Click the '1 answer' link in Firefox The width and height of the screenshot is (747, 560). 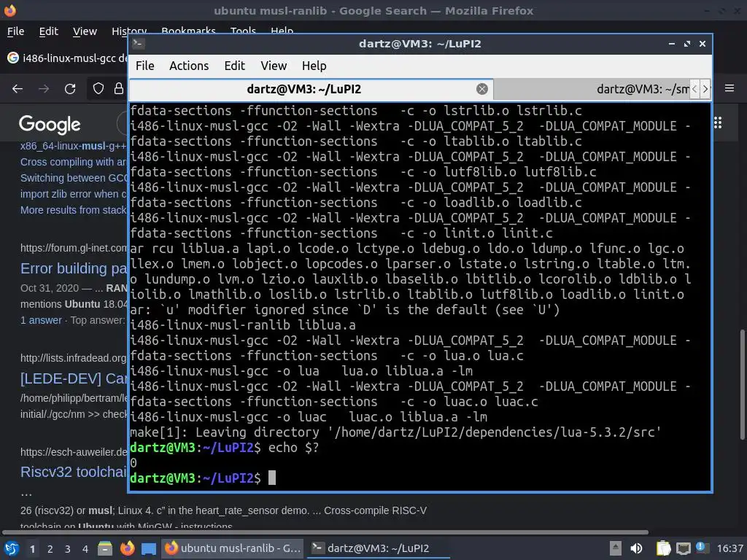pyautogui.click(x=41, y=321)
